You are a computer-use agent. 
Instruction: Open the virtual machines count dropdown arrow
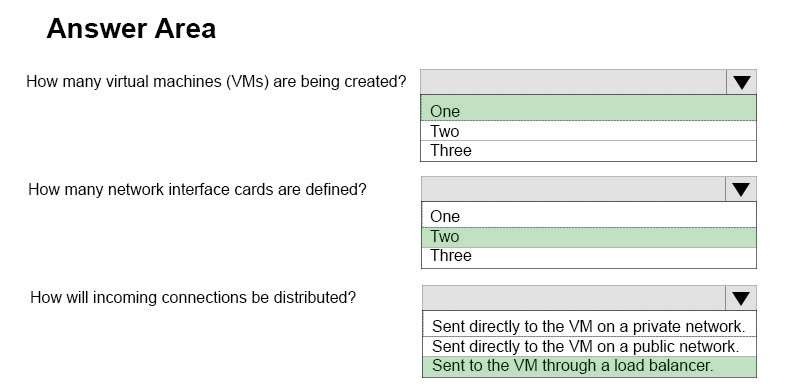pos(741,82)
